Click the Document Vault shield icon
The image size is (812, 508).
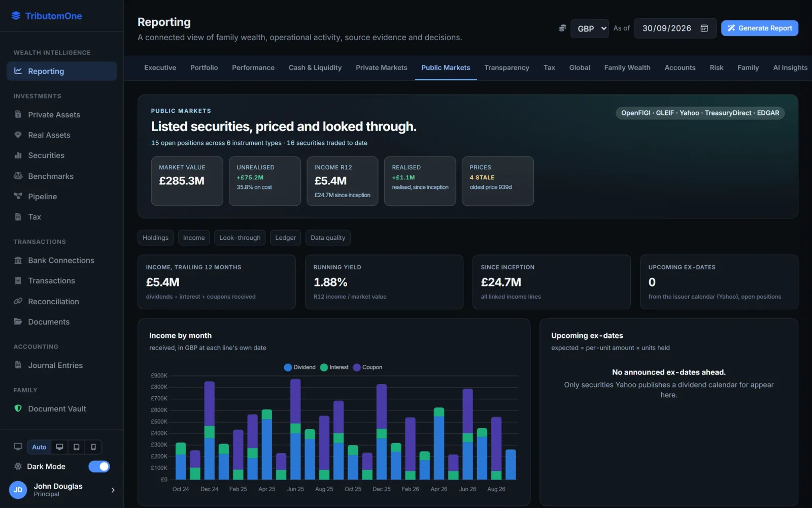click(18, 408)
